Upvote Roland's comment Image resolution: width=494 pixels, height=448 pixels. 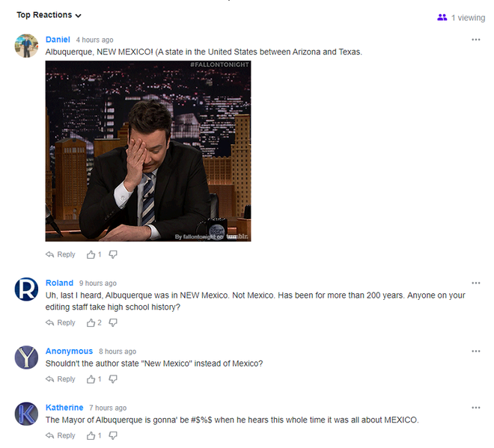pos(91,322)
